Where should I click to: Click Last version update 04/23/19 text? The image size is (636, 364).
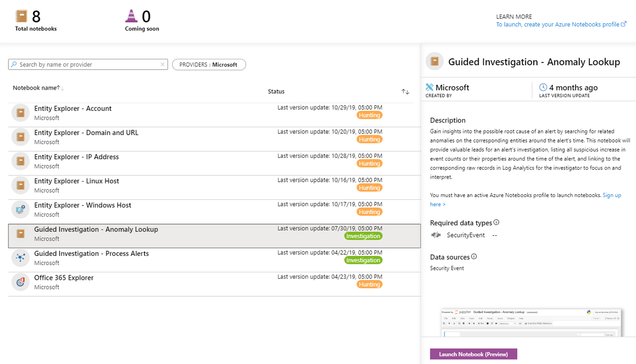pyautogui.click(x=330, y=277)
